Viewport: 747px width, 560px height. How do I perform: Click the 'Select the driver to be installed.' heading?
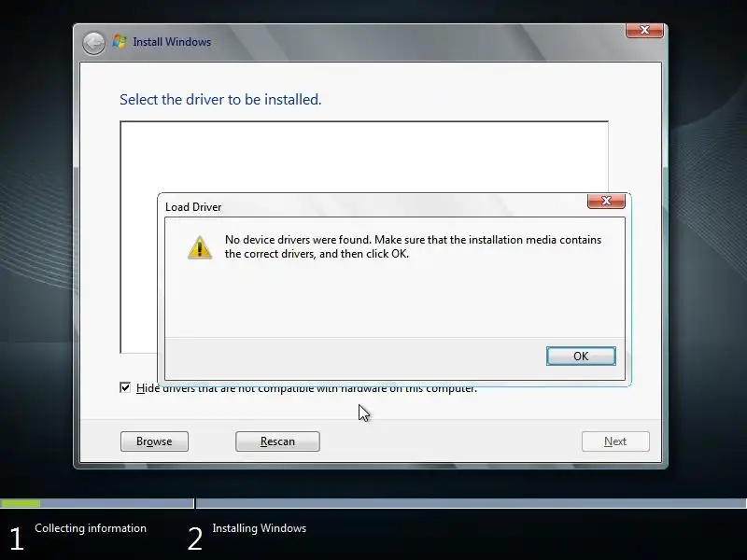220,100
